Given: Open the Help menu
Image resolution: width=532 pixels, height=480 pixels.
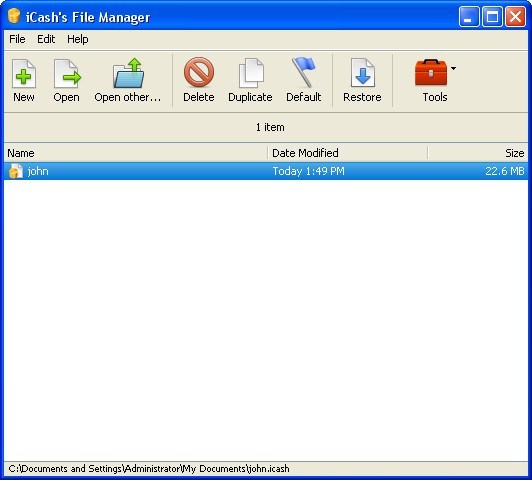Looking at the screenshot, I should 78,39.
